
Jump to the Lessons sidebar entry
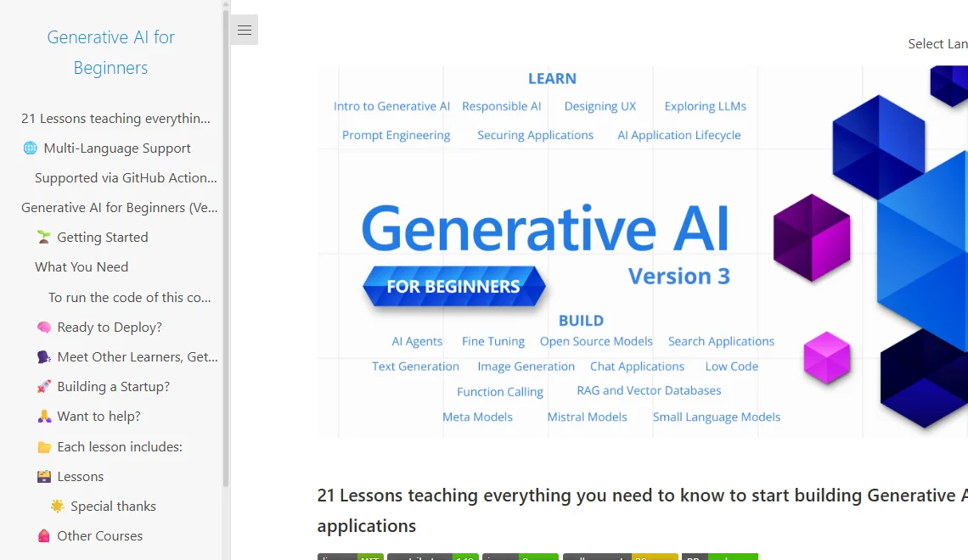tap(70, 477)
